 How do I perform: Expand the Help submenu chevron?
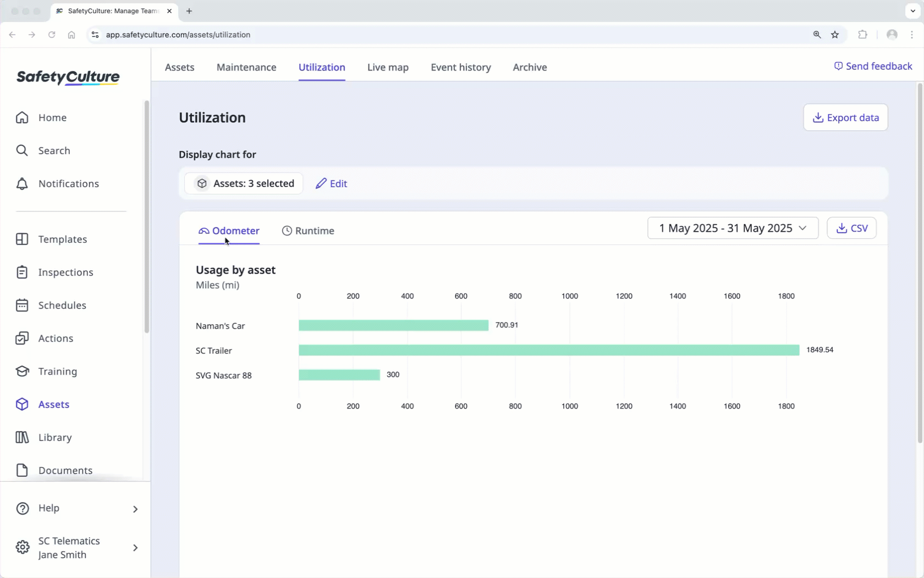pos(135,509)
